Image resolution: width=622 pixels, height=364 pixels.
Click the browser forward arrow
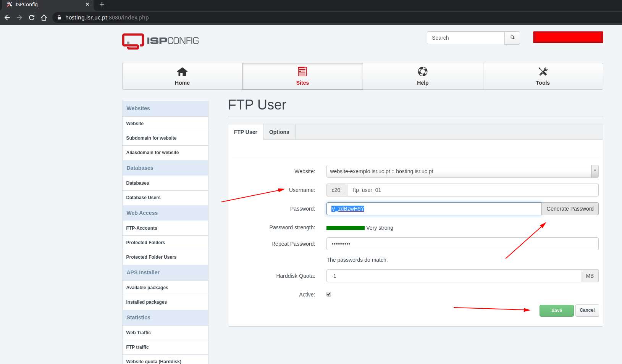tap(19, 18)
